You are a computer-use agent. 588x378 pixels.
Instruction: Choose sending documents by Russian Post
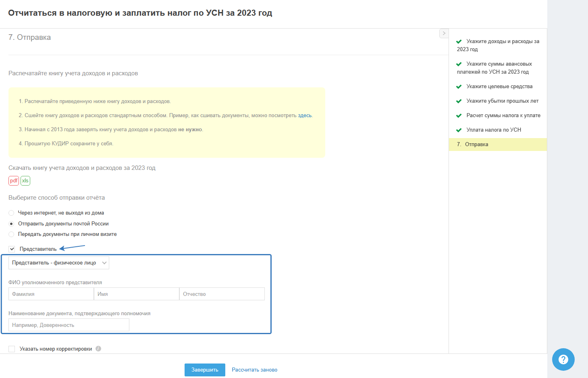pos(11,224)
